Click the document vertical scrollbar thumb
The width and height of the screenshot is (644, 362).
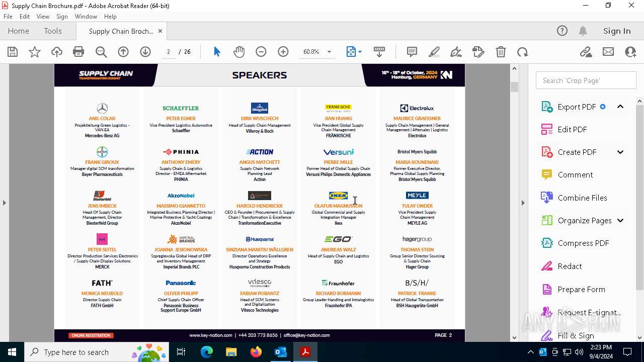(514, 86)
